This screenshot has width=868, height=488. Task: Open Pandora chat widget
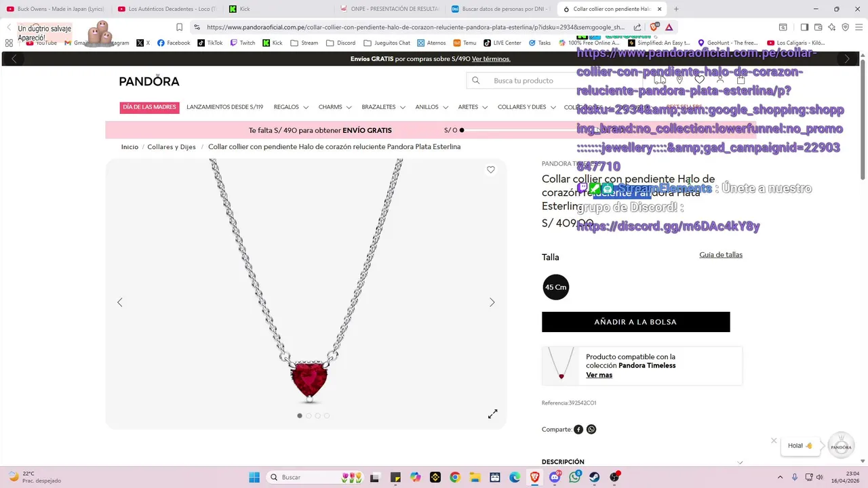841,446
